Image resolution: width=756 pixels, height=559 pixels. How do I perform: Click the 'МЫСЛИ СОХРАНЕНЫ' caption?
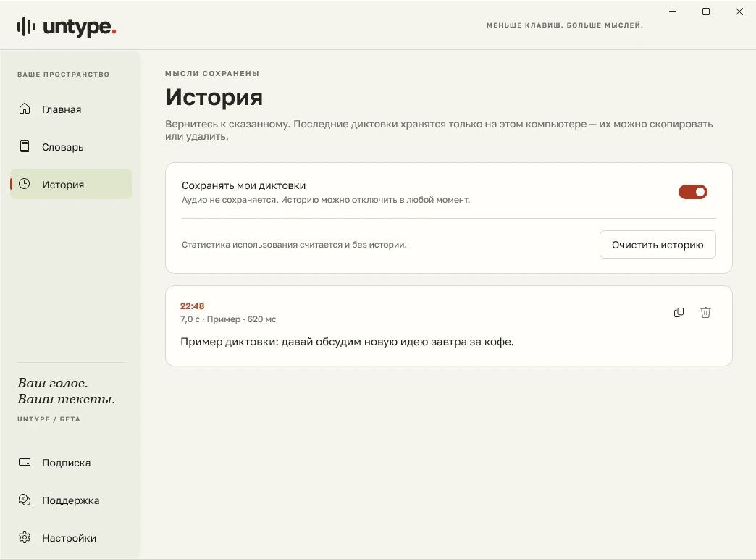(212, 73)
